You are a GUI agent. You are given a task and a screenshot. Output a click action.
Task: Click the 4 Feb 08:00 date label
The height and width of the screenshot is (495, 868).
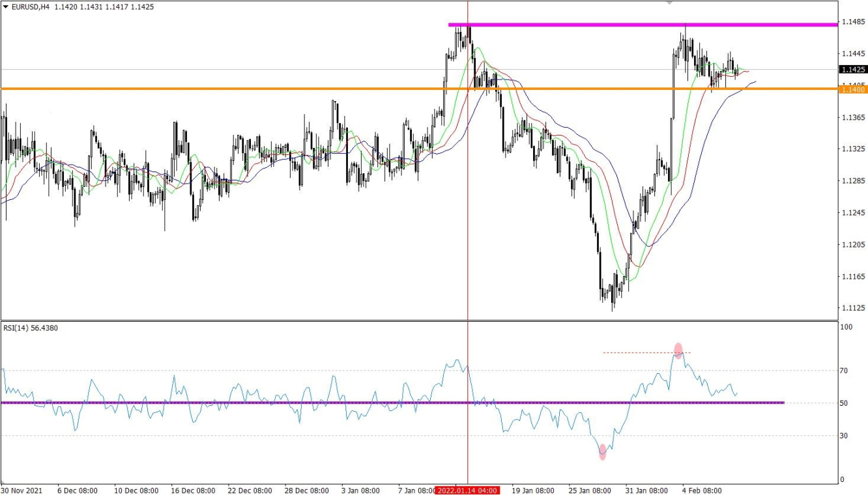(x=702, y=490)
